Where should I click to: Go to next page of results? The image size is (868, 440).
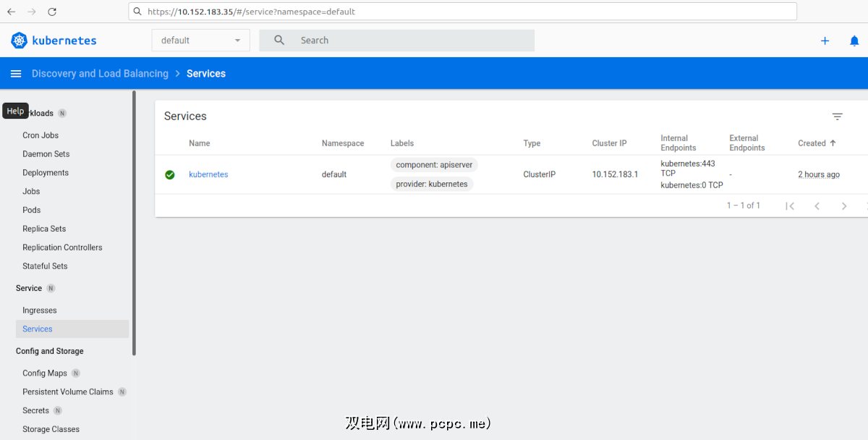click(843, 206)
